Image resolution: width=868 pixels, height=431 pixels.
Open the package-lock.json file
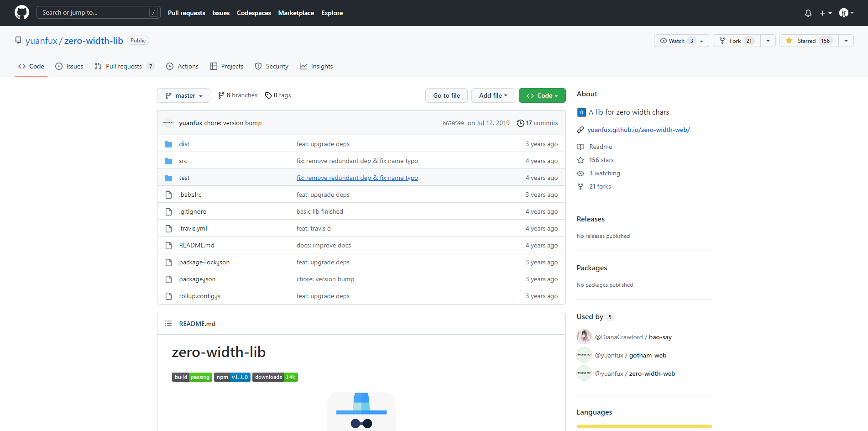204,262
